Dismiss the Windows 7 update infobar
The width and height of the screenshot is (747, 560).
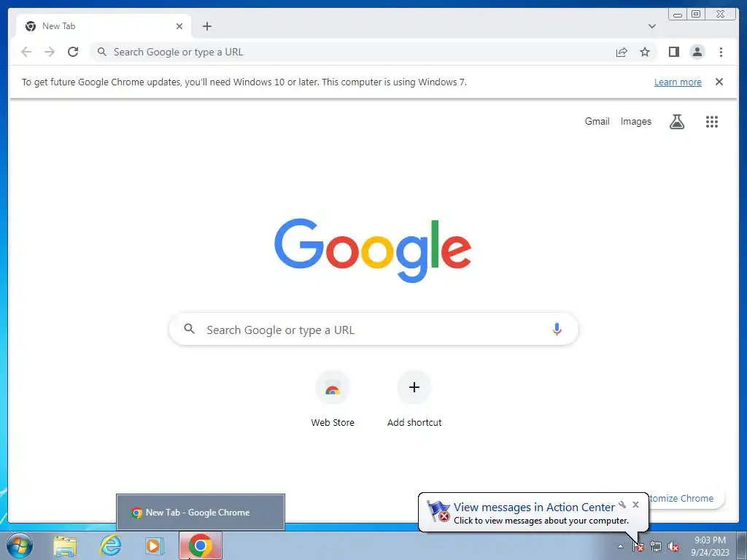click(719, 82)
